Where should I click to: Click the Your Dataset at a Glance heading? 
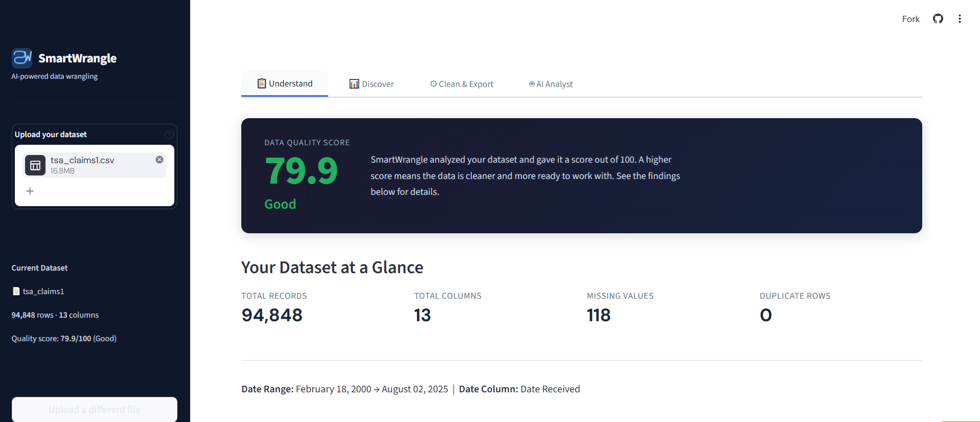click(x=332, y=268)
